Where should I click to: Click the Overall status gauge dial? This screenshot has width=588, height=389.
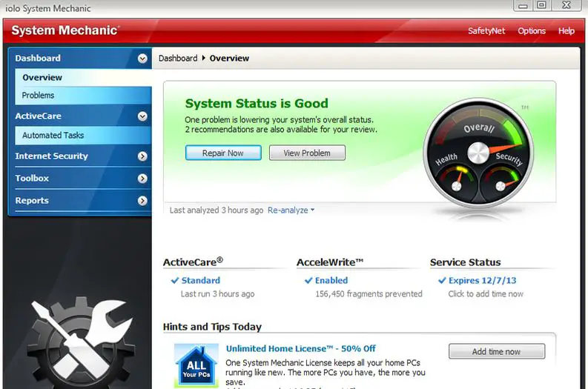478,153
